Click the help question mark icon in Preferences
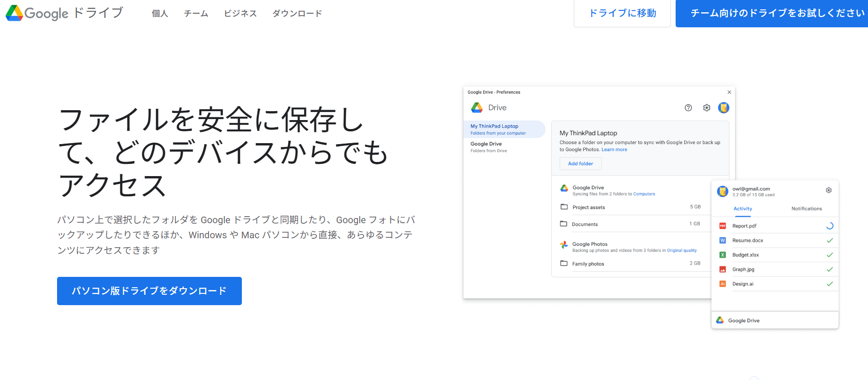The image size is (868, 380). coord(688,108)
